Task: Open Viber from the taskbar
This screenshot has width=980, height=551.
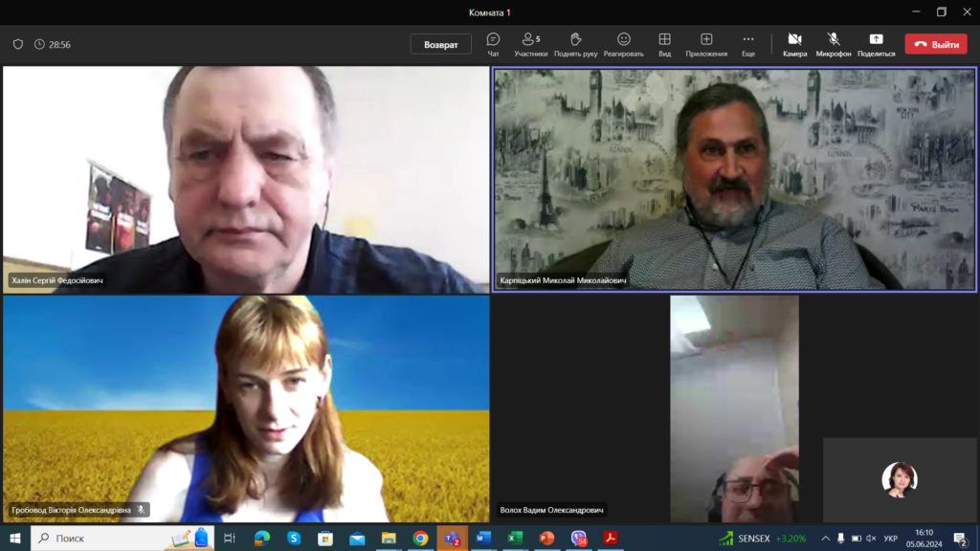Action: coord(578,539)
